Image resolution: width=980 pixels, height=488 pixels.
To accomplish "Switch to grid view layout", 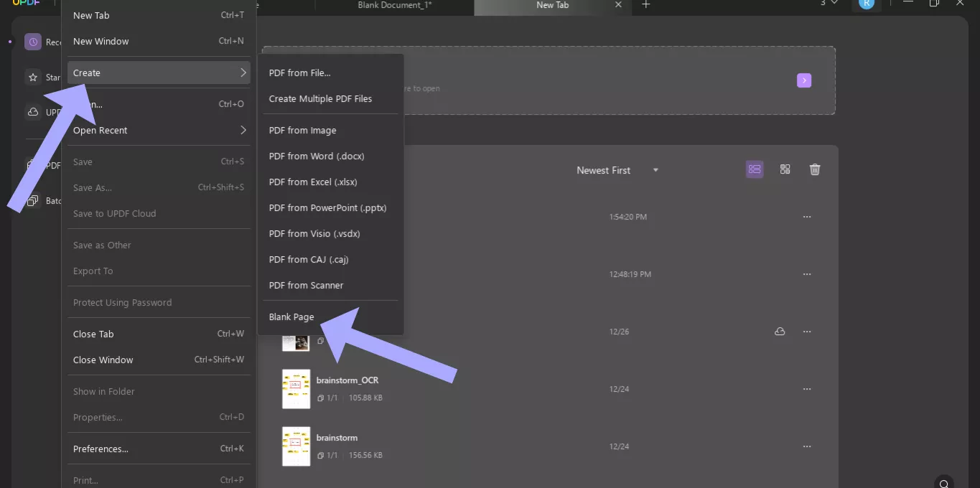I will click(785, 169).
